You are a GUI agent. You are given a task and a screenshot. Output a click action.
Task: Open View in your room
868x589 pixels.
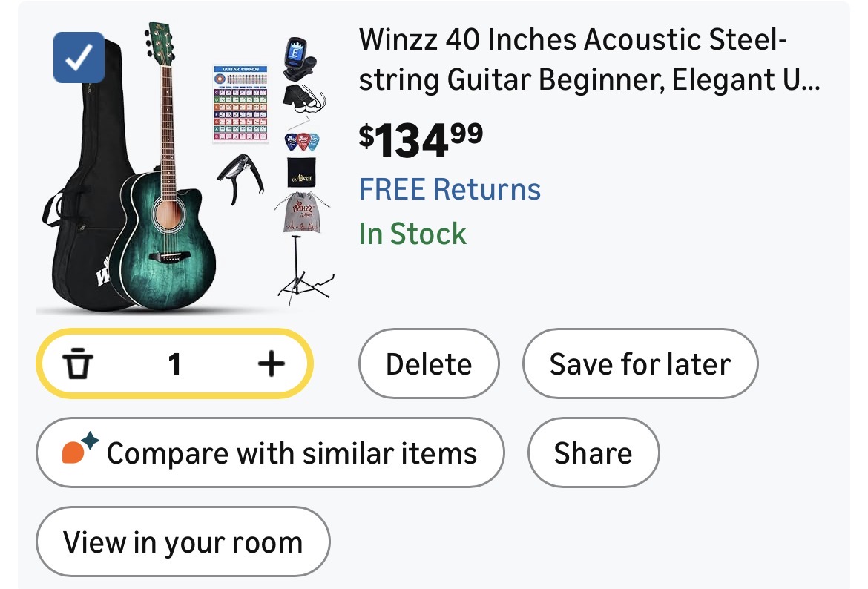[x=183, y=542]
